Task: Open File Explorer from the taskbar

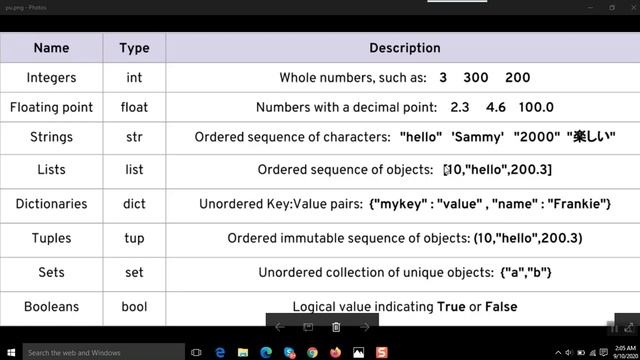Action: coord(243,352)
